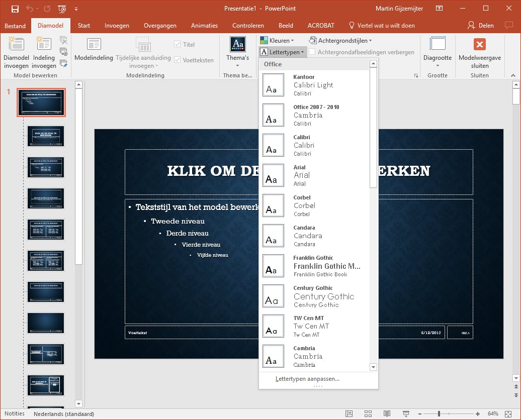
Task: Click the Save icon in title bar
Action: [15, 9]
